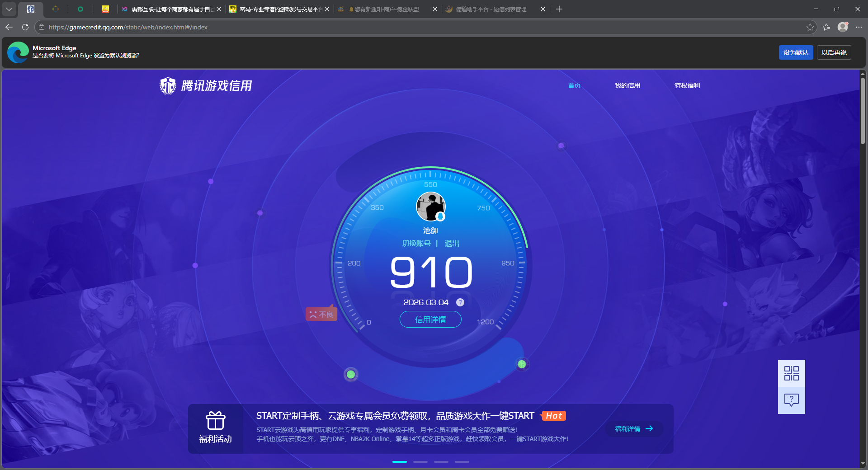Select the second carousel indicator dot
The image size is (868, 470).
(x=420, y=462)
